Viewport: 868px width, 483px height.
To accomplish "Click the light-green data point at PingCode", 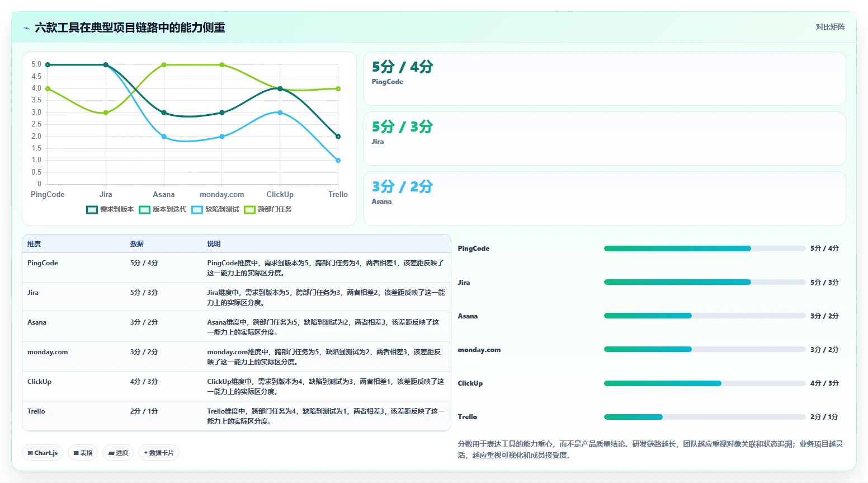I will tap(48, 88).
